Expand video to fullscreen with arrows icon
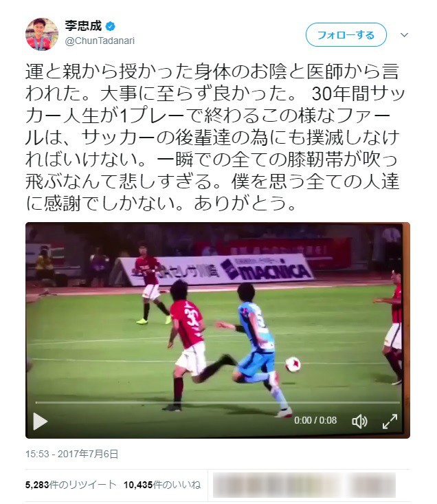The height and width of the screenshot is (504, 437). pos(390,421)
